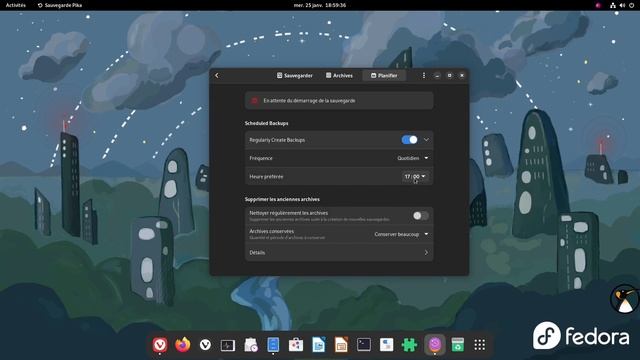Click the network icon in top bar
640x360 pixels.
pyautogui.click(x=613, y=5)
